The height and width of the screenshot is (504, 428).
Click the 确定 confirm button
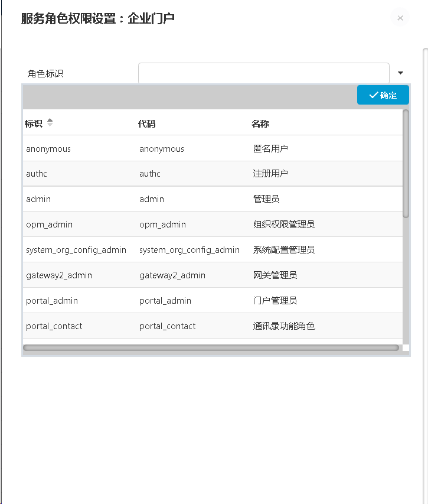pos(383,95)
